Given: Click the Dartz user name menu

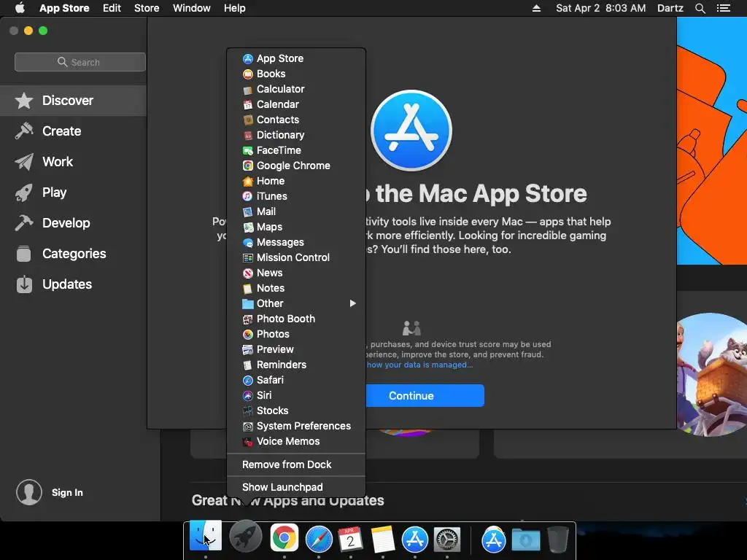Looking at the screenshot, I should (x=670, y=8).
